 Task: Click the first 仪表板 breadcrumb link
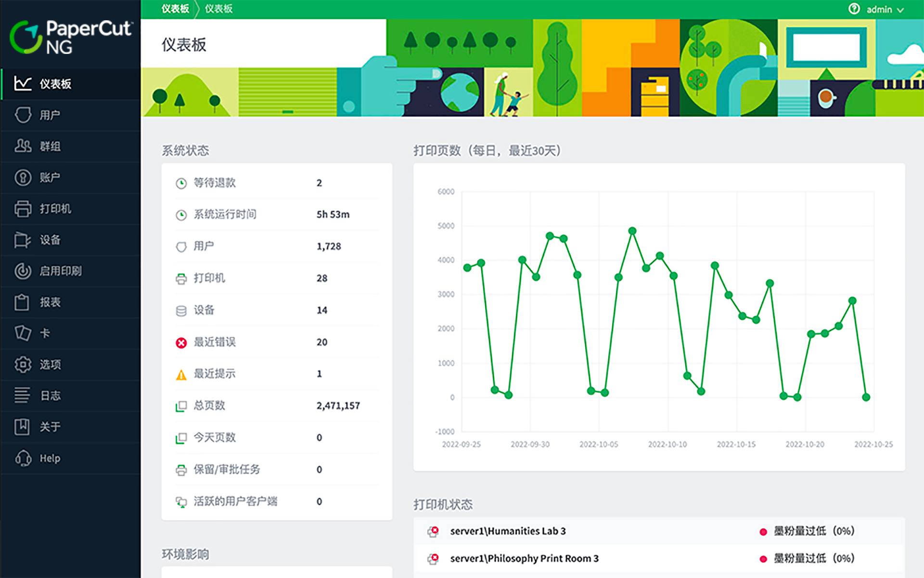tap(175, 9)
